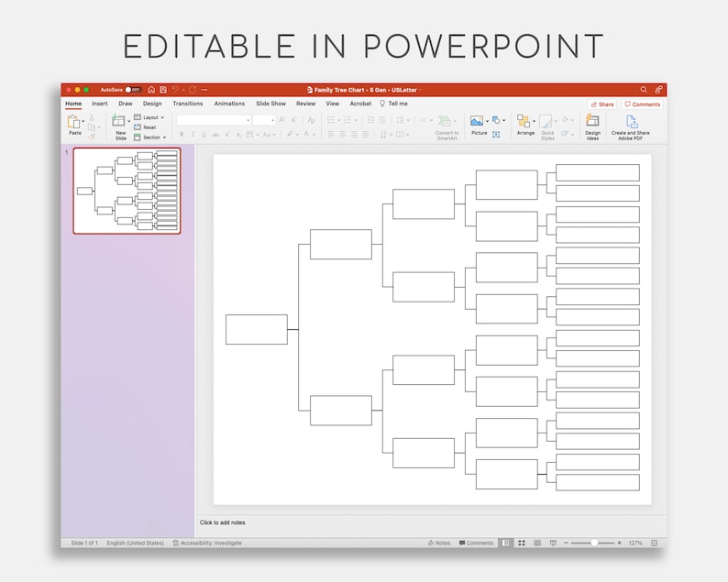
Task: Toggle Subscript formatting
Action: (x=238, y=135)
